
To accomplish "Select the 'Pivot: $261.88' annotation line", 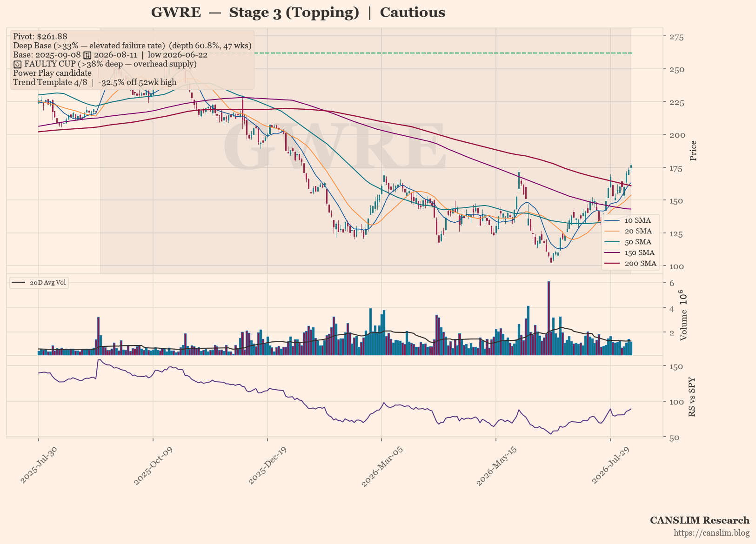I will click(x=40, y=36).
